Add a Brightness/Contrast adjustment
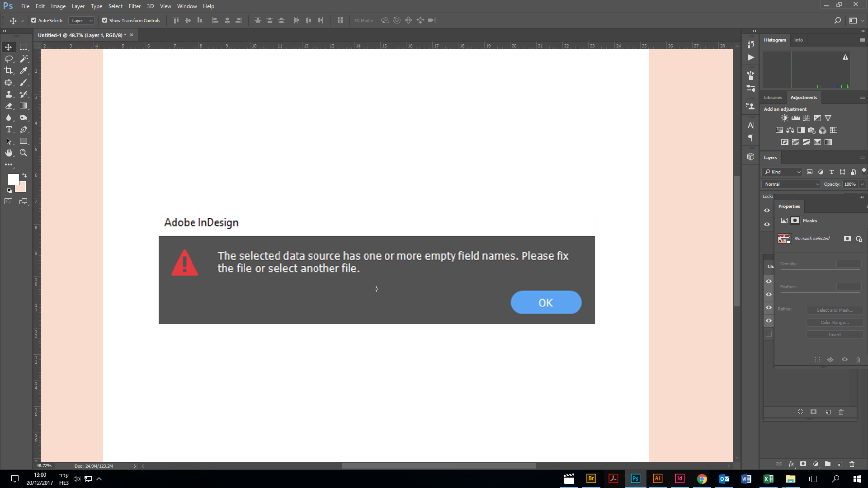This screenshot has height=488, width=868. tap(784, 118)
